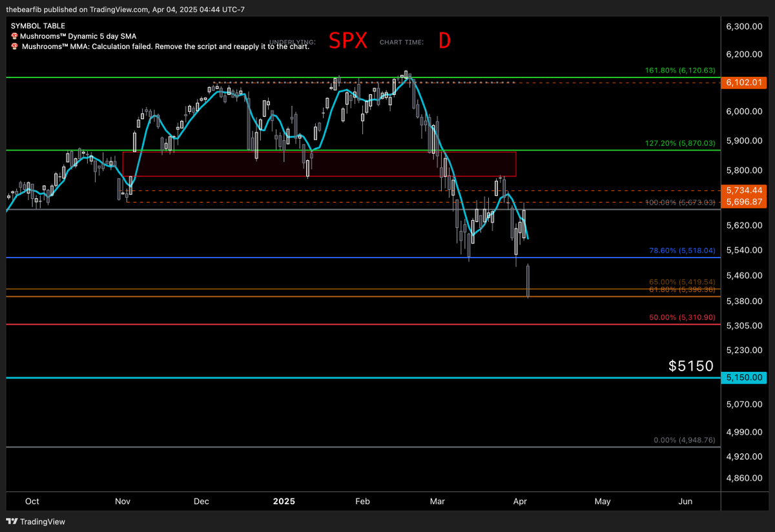Click the white $5150 annotation text
The width and height of the screenshot is (775, 532).
pyautogui.click(x=691, y=366)
